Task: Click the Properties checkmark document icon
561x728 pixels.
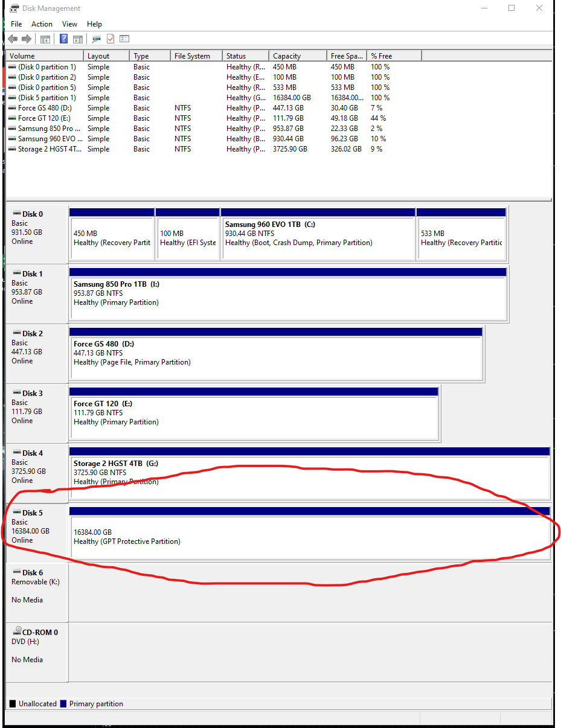Action: coord(111,39)
